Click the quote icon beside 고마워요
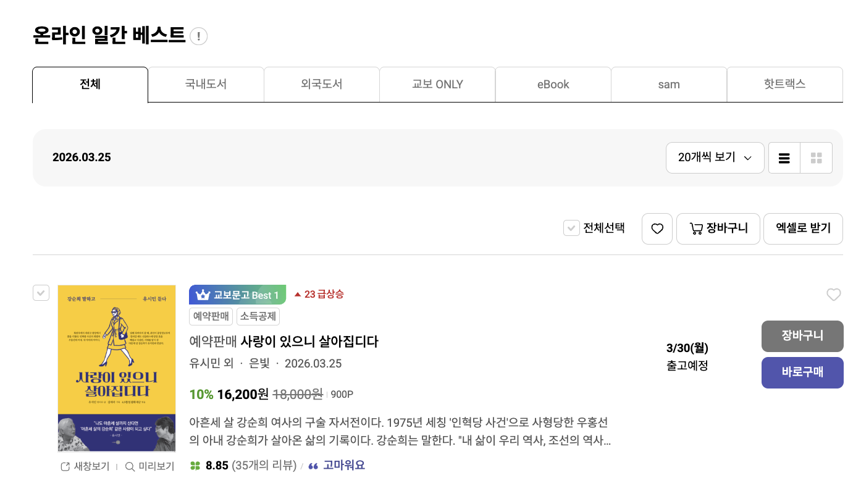This screenshot has width=861, height=504. [x=313, y=466]
